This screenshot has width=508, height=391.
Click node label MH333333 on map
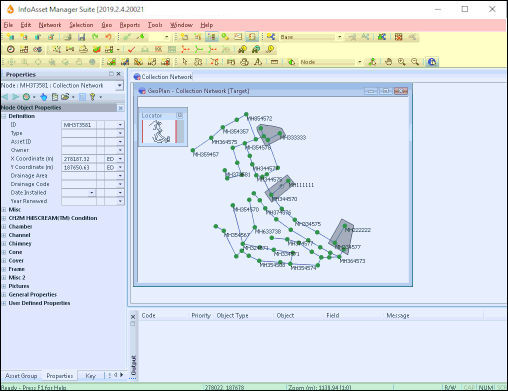click(x=293, y=137)
